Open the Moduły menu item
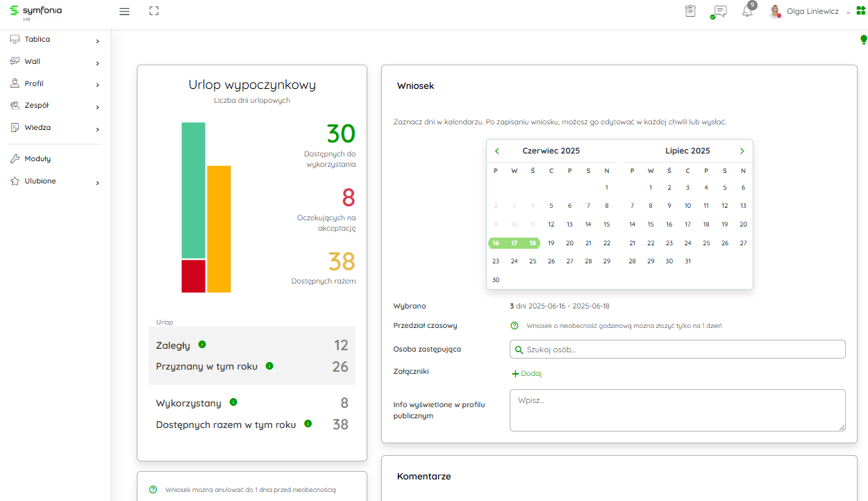This screenshot has width=868, height=501. [37, 158]
